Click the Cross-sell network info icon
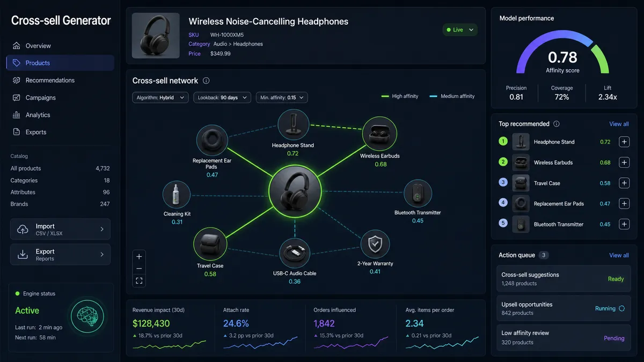The width and height of the screenshot is (644, 362). pyautogui.click(x=206, y=80)
